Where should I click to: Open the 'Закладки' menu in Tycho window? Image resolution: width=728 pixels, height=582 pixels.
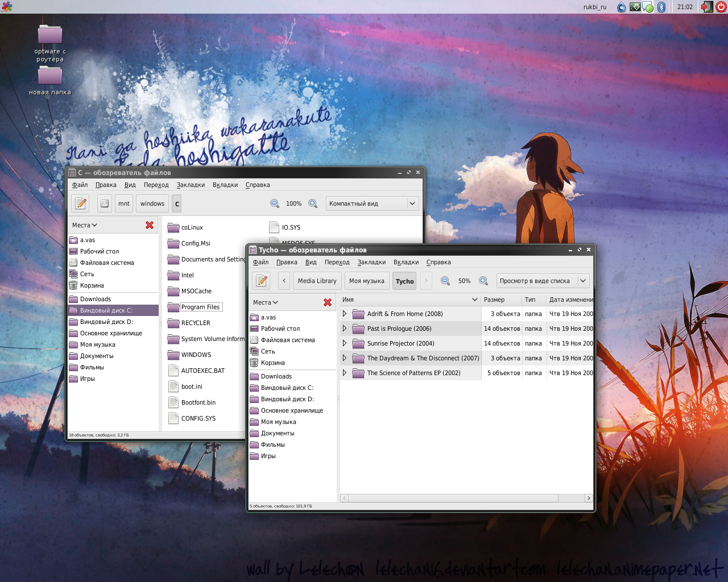[371, 262]
